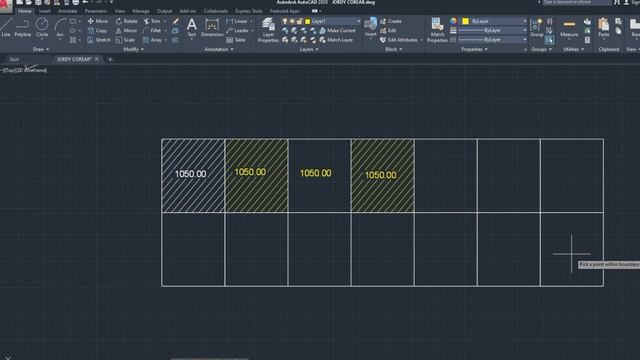Switch to the Insert ribbon tab
Image resolution: width=640 pixels, height=360 pixels.
(x=44, y=11)
